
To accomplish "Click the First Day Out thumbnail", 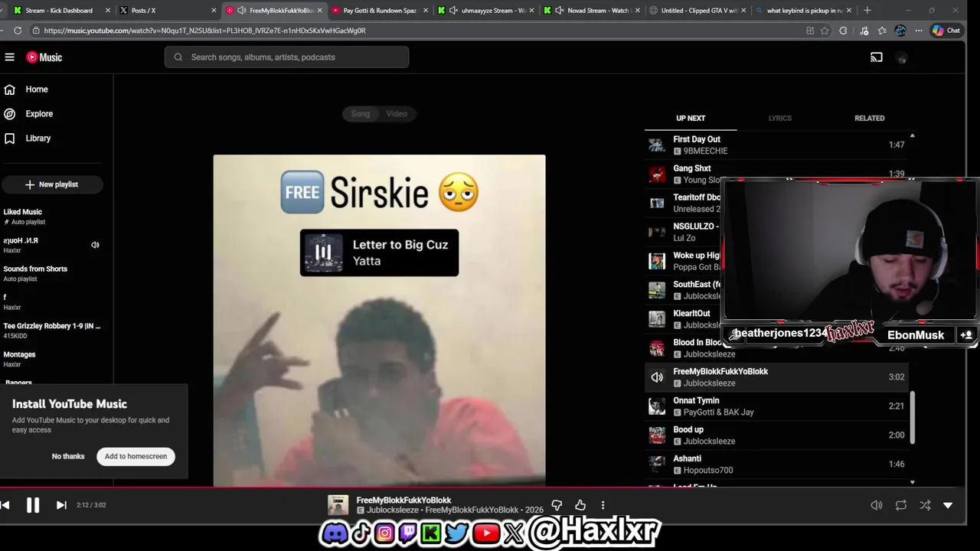I will (x=657, y=145).
